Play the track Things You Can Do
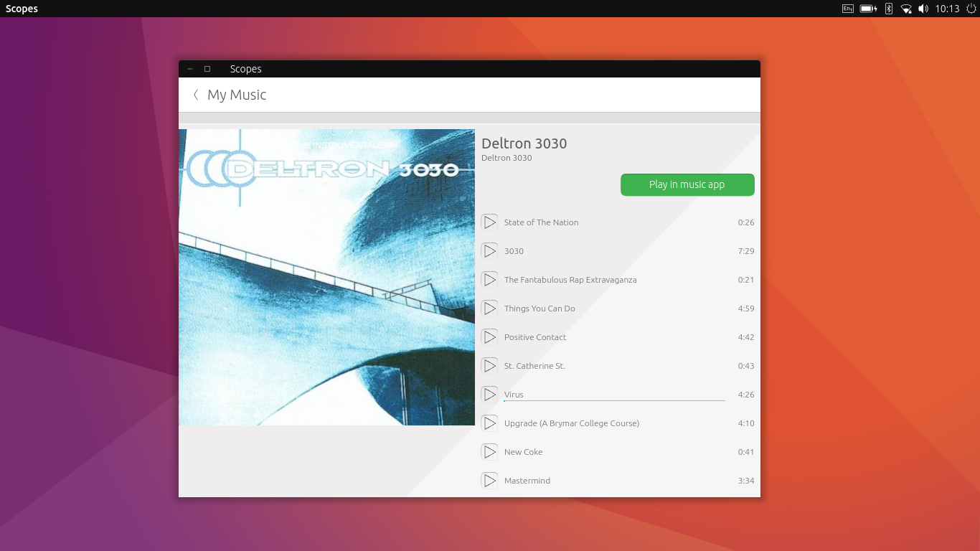The height and width of the screenshot is (551, 980). [x=489, y=309]
